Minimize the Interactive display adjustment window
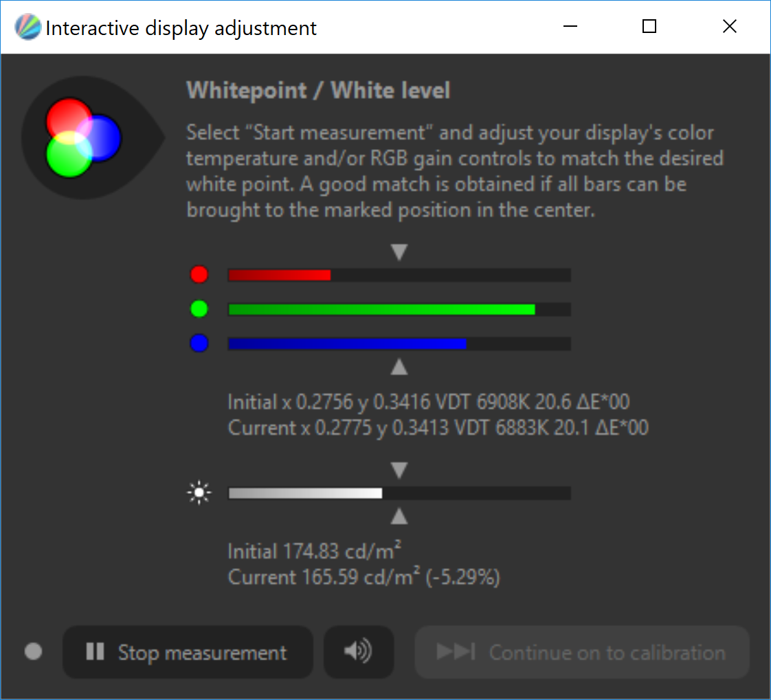This screenshot has height=700, width=771. click(x=570, y=27)
